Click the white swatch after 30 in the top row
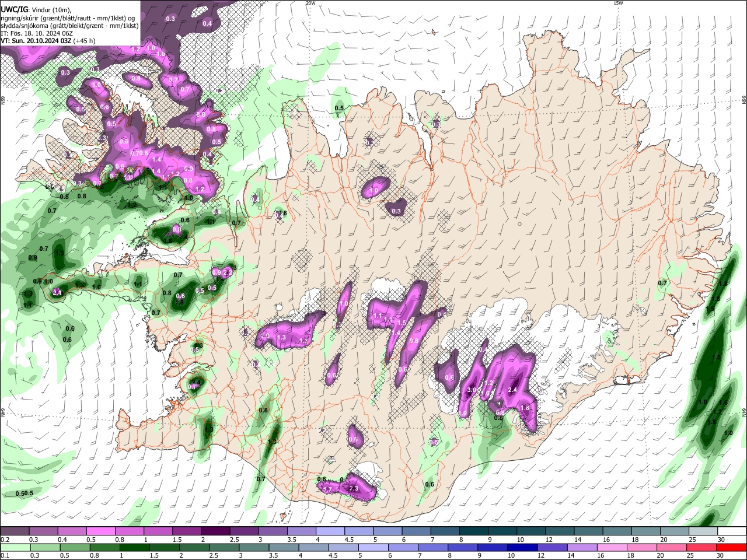Screen dimensions: 747x560 [x=732, y=531]
